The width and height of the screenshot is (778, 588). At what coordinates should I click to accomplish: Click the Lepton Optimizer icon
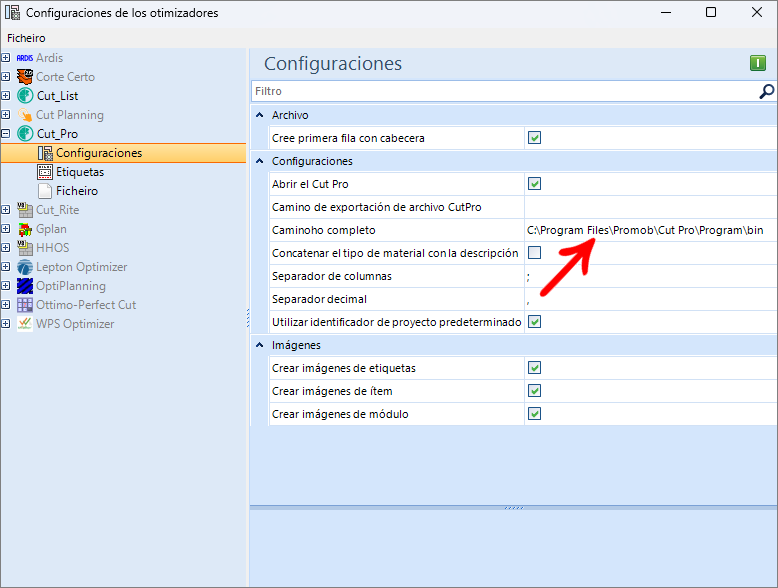[x=25, y=267]
